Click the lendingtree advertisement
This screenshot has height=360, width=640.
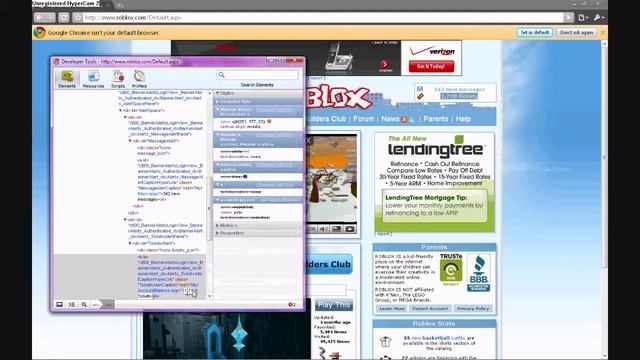(x=434, y=182)
